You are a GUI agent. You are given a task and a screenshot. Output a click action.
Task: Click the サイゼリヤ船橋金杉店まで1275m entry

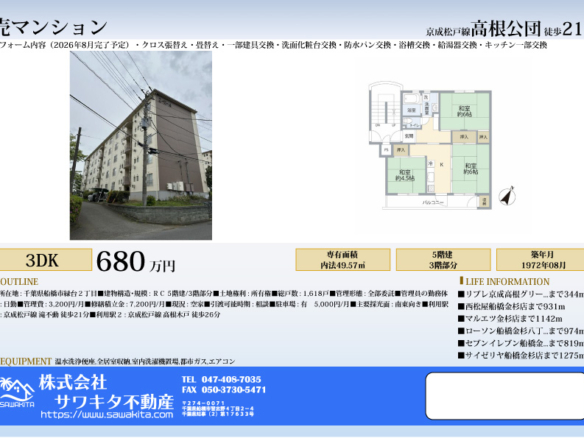521,356
